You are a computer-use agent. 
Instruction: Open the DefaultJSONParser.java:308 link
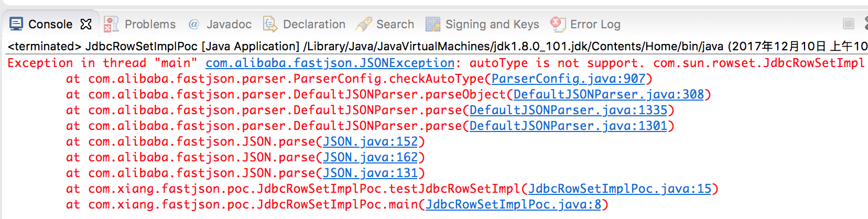tap(609, 94)
